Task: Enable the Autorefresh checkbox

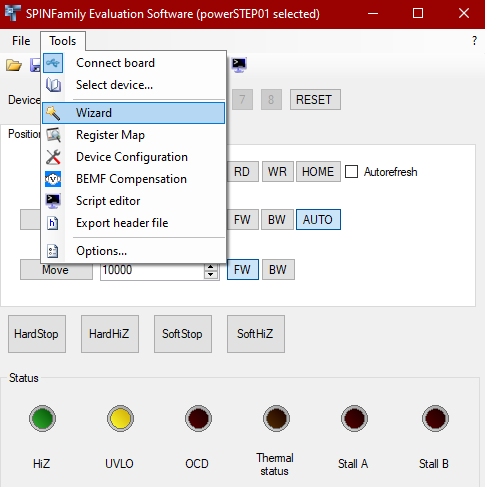Action: coord(351,172)
